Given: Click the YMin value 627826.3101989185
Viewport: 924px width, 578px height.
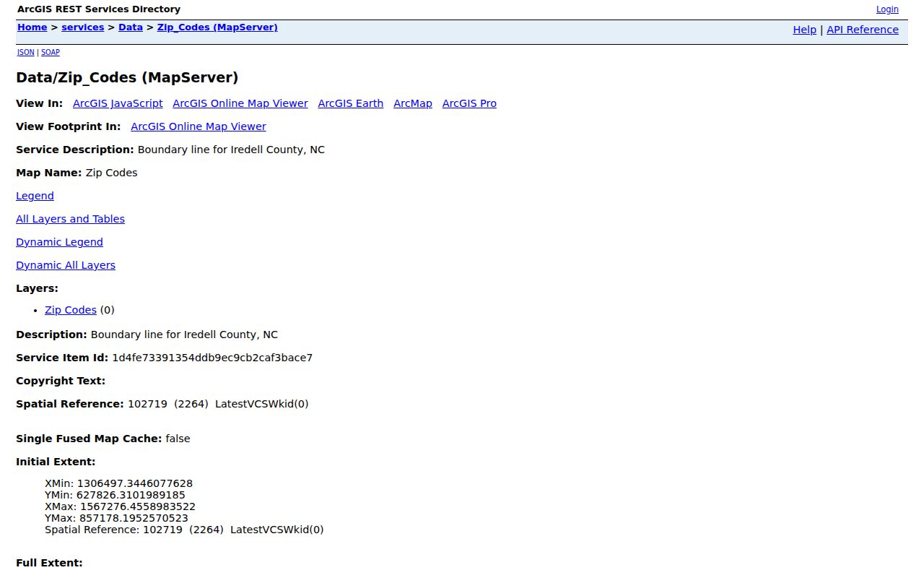Looking at the screenshot, I should point(131,495).
